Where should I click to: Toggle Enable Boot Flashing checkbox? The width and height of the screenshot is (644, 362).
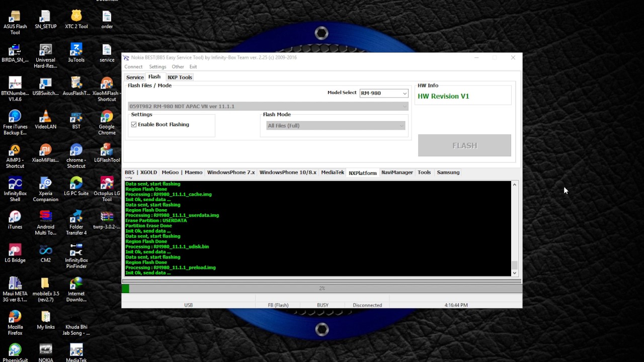(134, 125)
